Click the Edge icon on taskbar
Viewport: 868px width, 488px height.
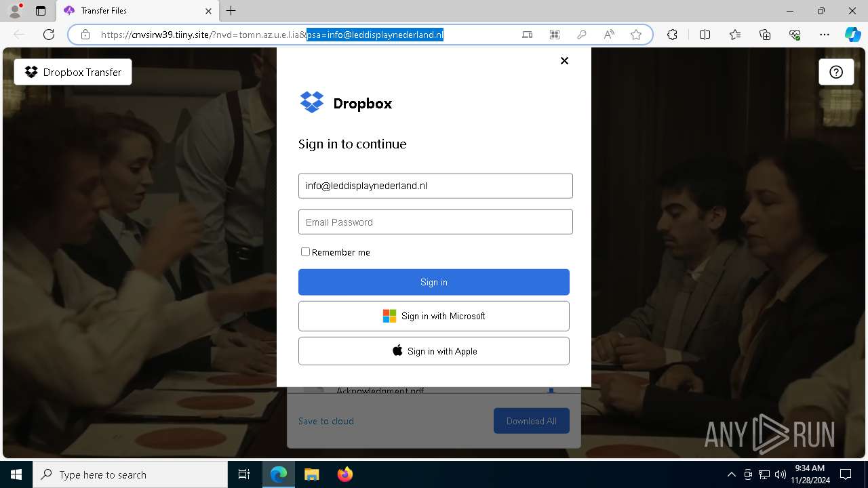pyautogui.click(x=279, y=474)
